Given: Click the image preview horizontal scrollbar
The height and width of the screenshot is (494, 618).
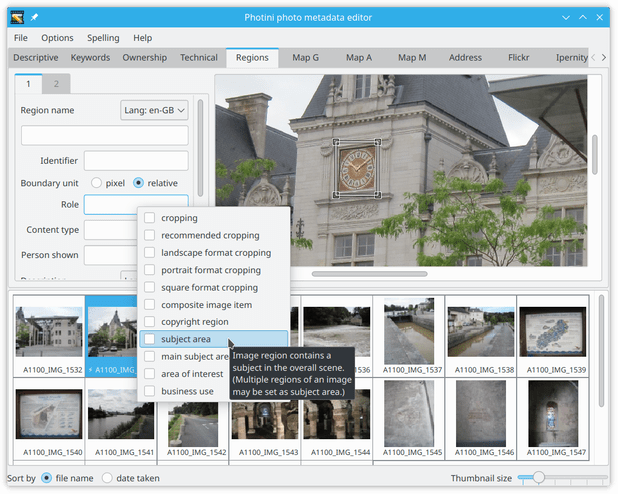Looking at the screenshot, I should (369, 274).
